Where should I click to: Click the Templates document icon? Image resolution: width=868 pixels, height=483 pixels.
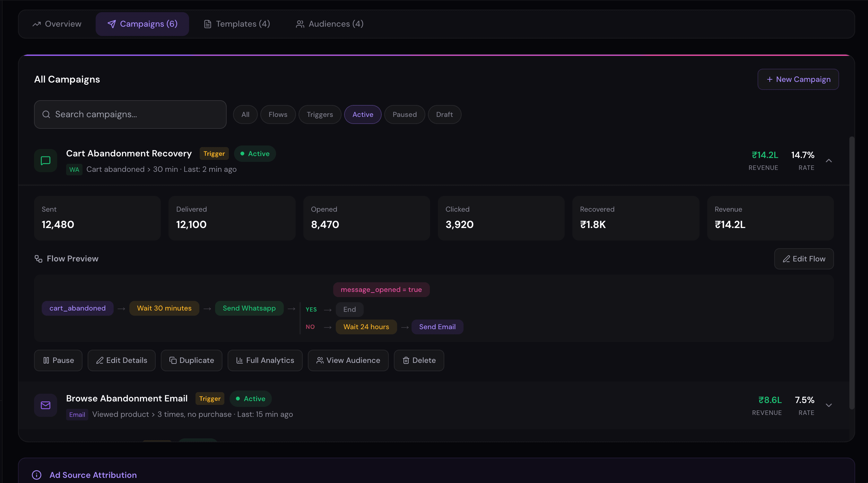208,24
